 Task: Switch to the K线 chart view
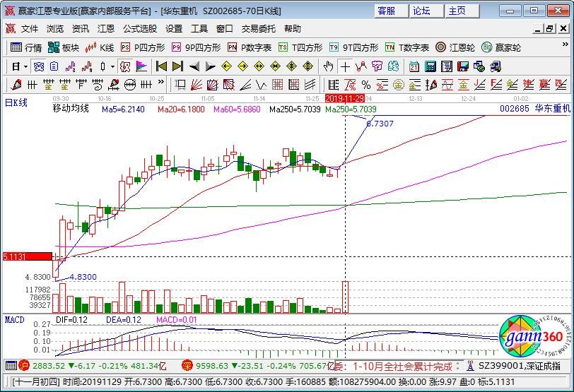point(99,47)
